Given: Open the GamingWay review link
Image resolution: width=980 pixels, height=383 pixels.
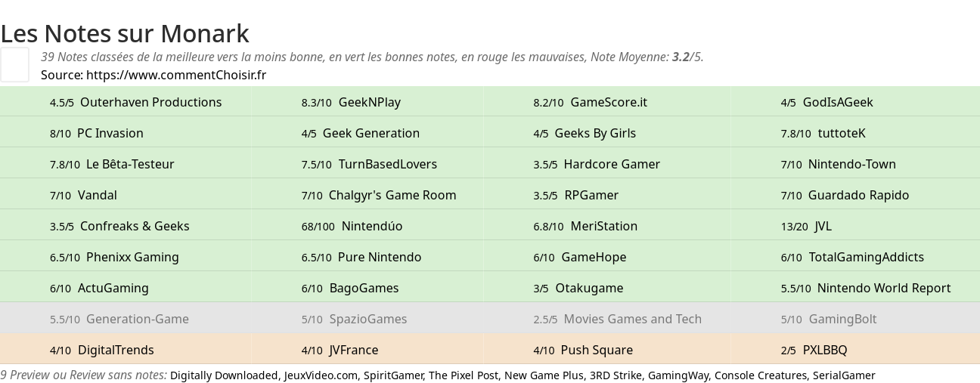Looking at the screenshot, I should pyautogui.click(x=678, y=375).
